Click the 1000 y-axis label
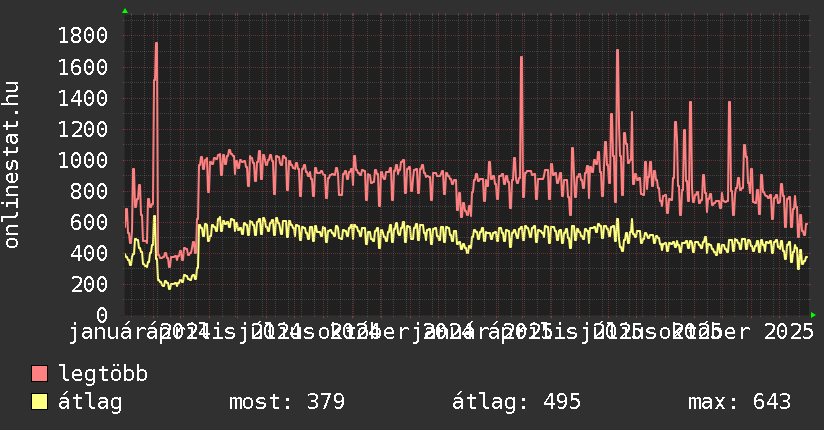This screenshot has width=824, height=430. (x=83, y=161)
